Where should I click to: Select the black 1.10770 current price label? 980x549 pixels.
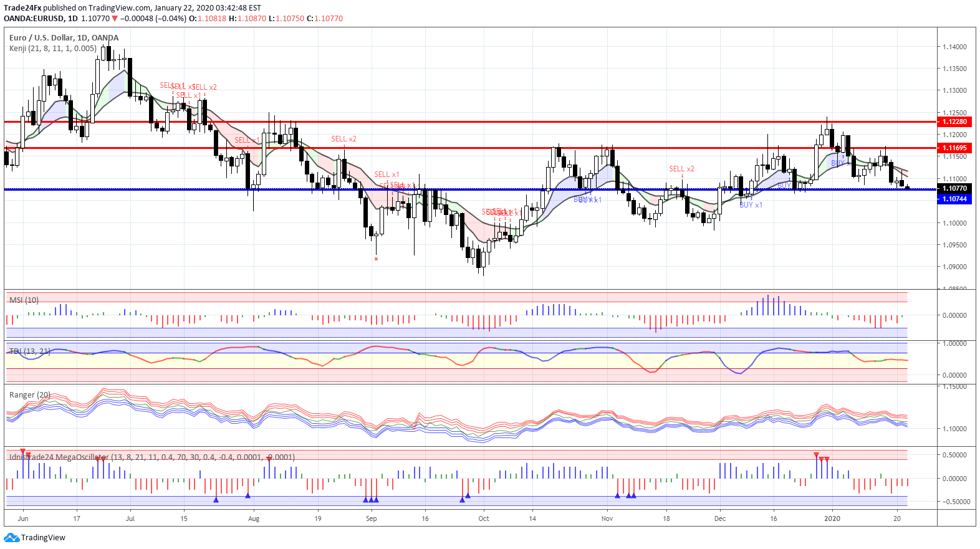pyautogui.click(x=954, y=188)
